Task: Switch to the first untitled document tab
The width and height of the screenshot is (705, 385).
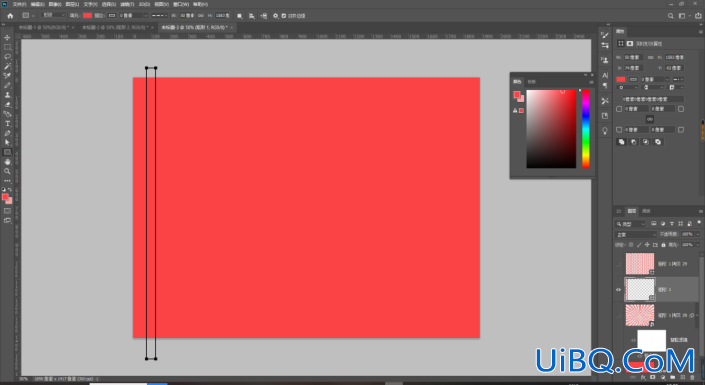Action: tap(44, 27)
